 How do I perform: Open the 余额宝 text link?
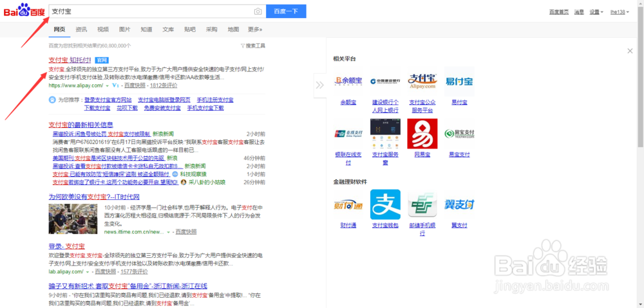coord(348,102)
